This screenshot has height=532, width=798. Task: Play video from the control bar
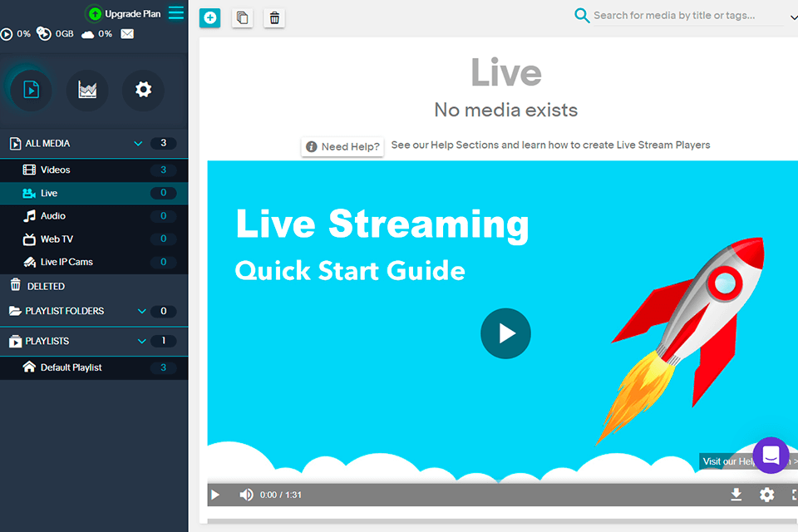pos(215,495)
